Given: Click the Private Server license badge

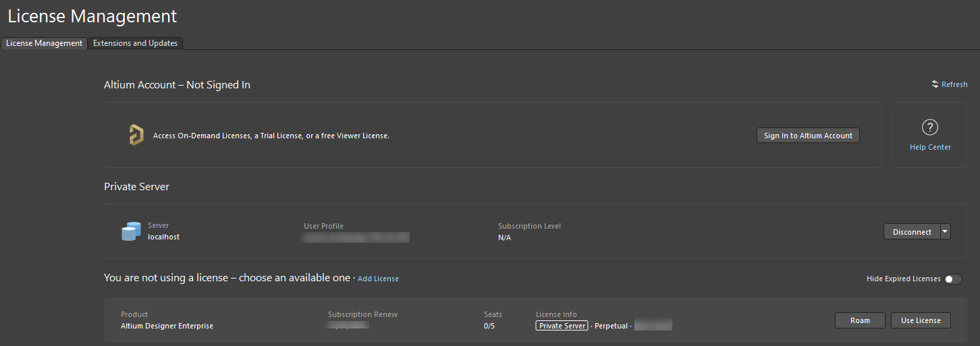Looking at the screenshot, I should [x=562, y=326].
